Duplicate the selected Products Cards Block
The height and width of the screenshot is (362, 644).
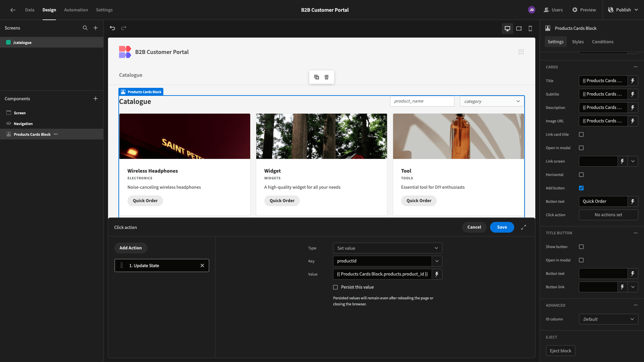pyautogui.click(x=317, y=77)
